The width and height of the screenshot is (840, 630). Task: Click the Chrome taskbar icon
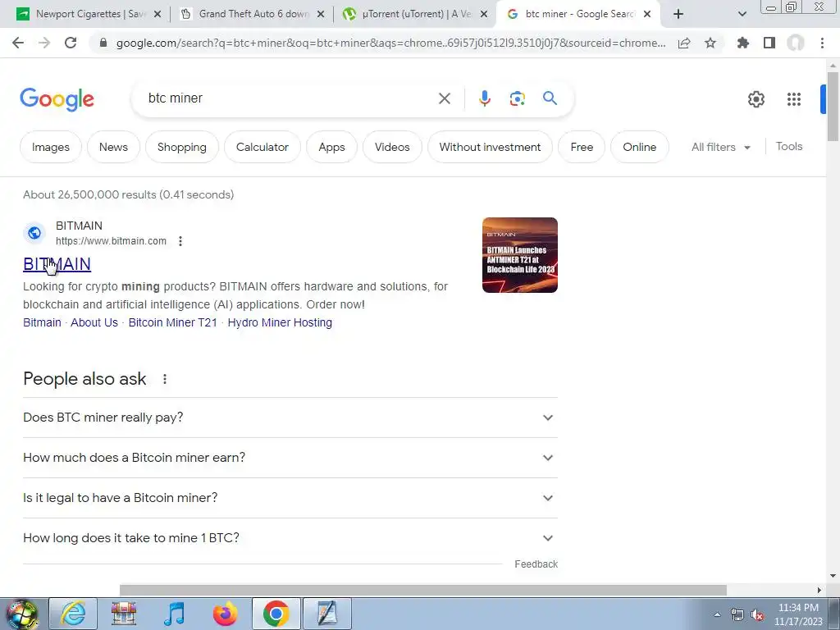click(276, 614)
